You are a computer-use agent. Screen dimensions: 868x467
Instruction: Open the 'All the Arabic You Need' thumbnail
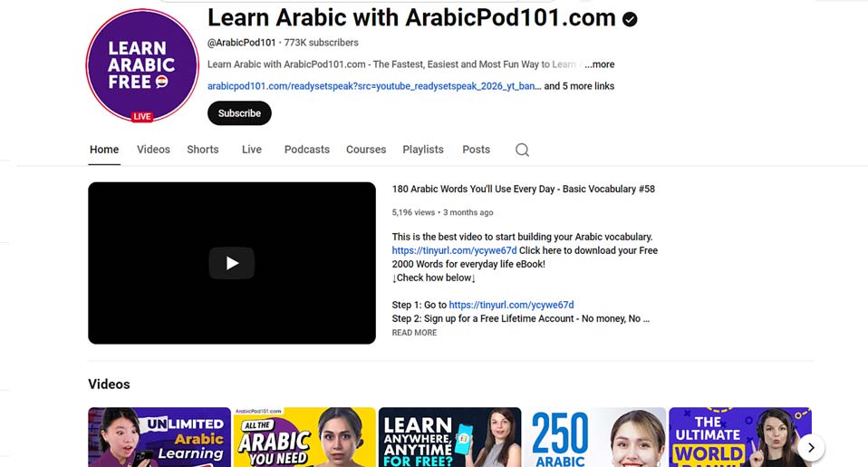tap(304, 437)
